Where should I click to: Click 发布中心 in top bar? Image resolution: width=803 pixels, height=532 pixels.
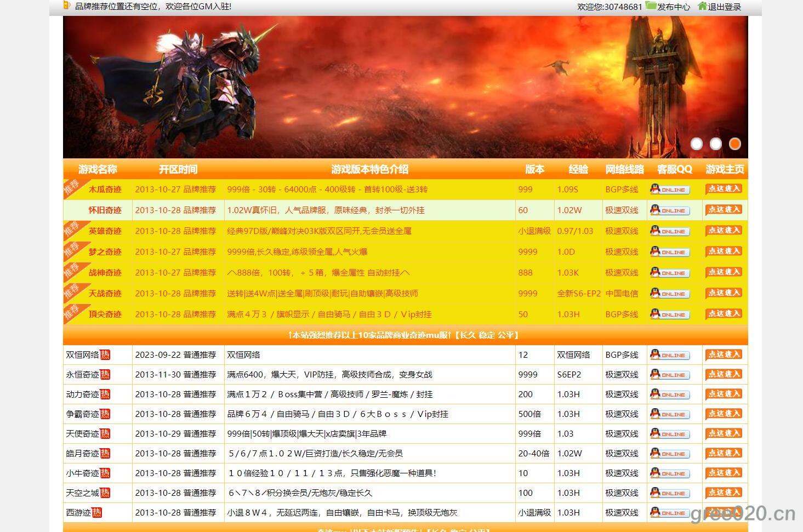click(x=674, y=7)
